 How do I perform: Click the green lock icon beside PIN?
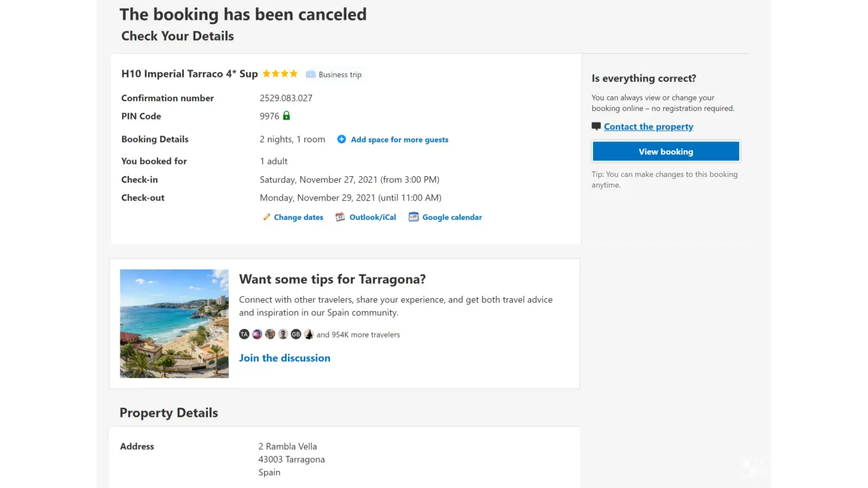point(287,116)
